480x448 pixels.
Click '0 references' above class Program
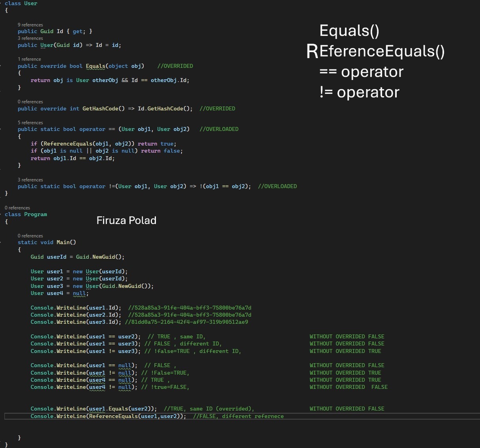click(17, 207)
